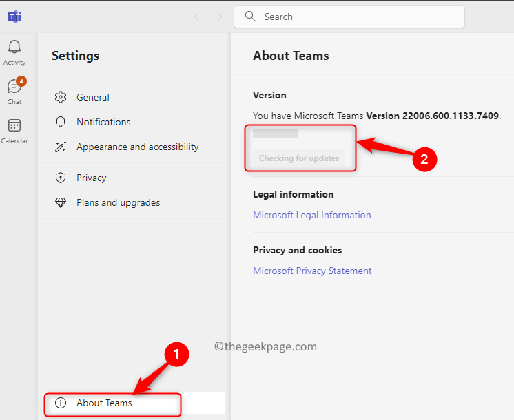Click the Appearance magic wand icon

point(61,147)
